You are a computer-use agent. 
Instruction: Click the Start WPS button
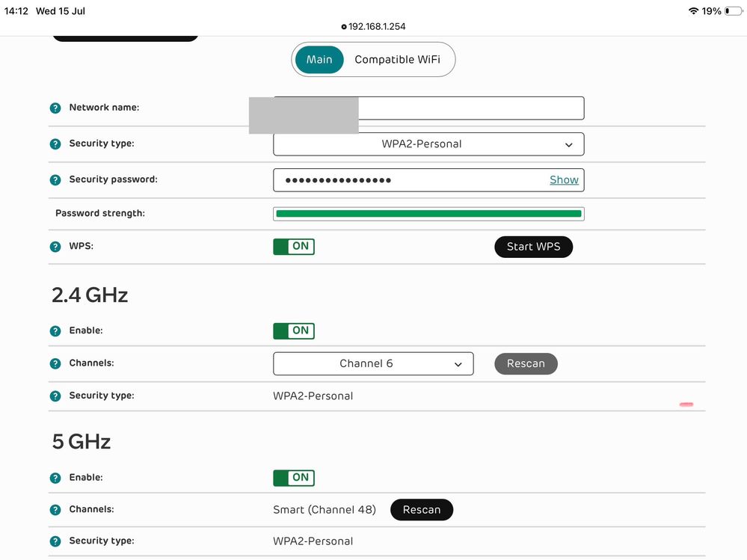click(x=534, y=247)
